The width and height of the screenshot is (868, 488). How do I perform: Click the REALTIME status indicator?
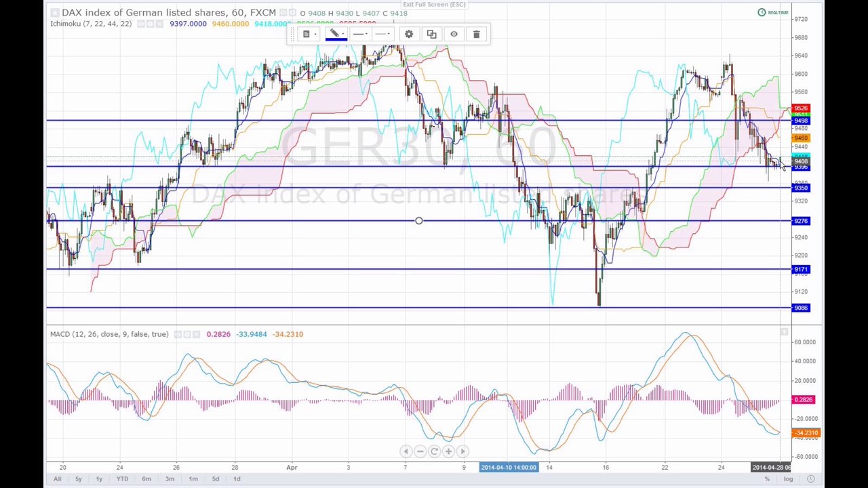coord(774,12)
